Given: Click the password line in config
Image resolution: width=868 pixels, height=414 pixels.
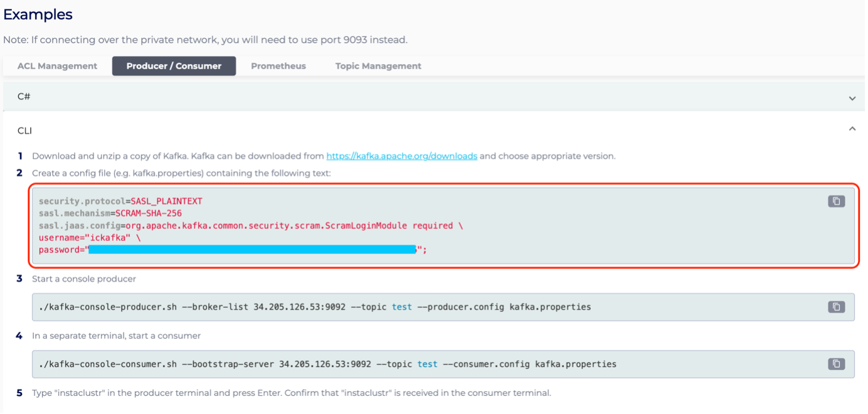Looking at the screenshot, I should tap(233, 250).
